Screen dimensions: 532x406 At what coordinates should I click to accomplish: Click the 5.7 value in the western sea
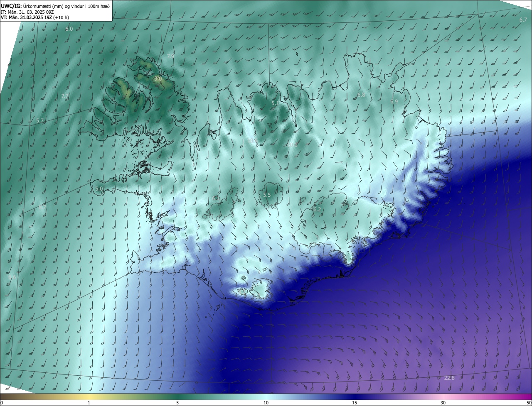(x=40, y=121)
